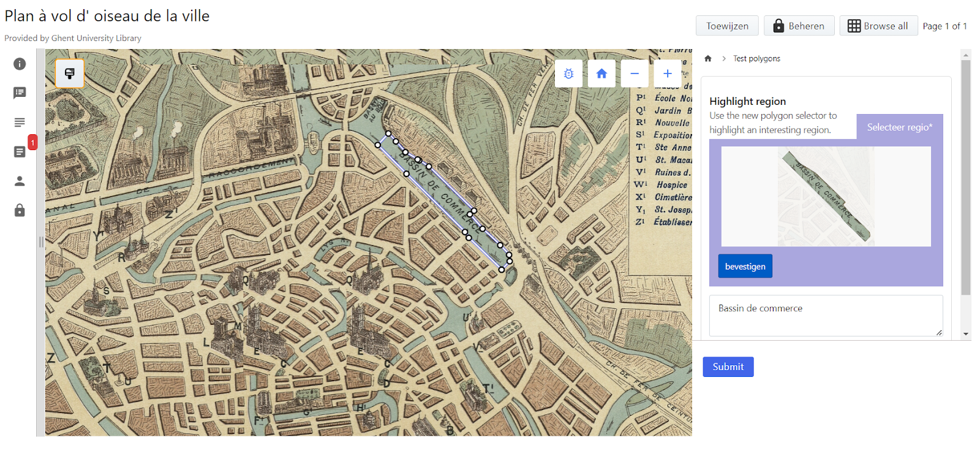Click the padlock icon in left sidebar
The width and height of the screenshot is (980, 459).
click(20, 210)
